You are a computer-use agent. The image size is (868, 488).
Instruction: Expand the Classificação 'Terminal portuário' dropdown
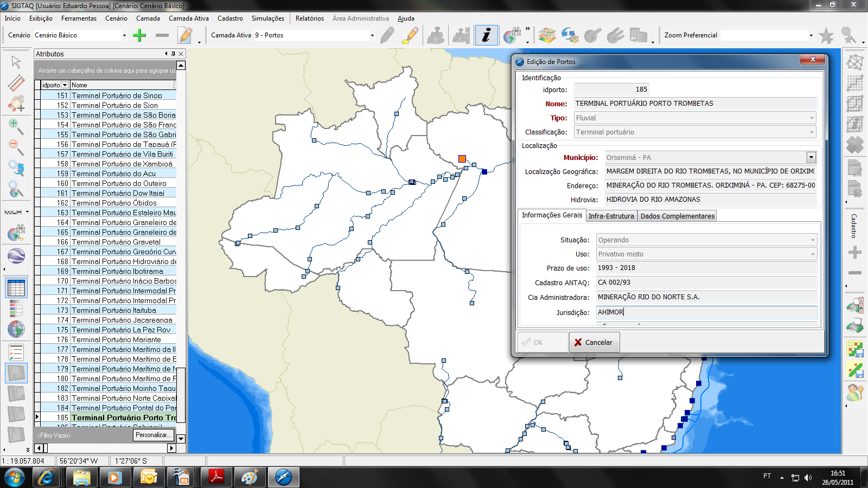[812, 132]
